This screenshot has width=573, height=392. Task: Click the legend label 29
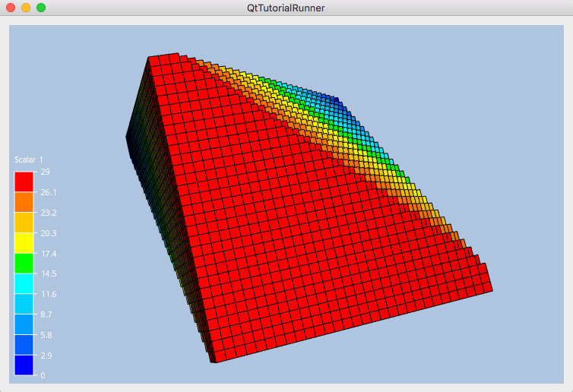tap(45, 172)
